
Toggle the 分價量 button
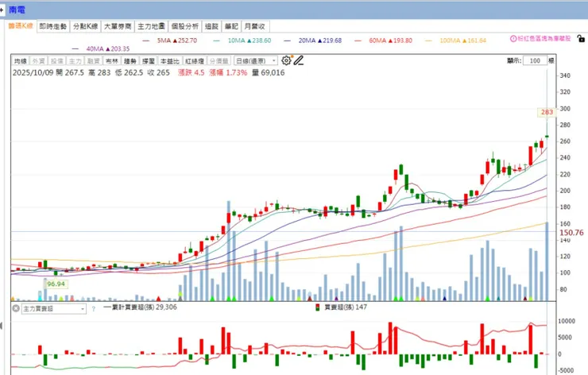(219, 60)
